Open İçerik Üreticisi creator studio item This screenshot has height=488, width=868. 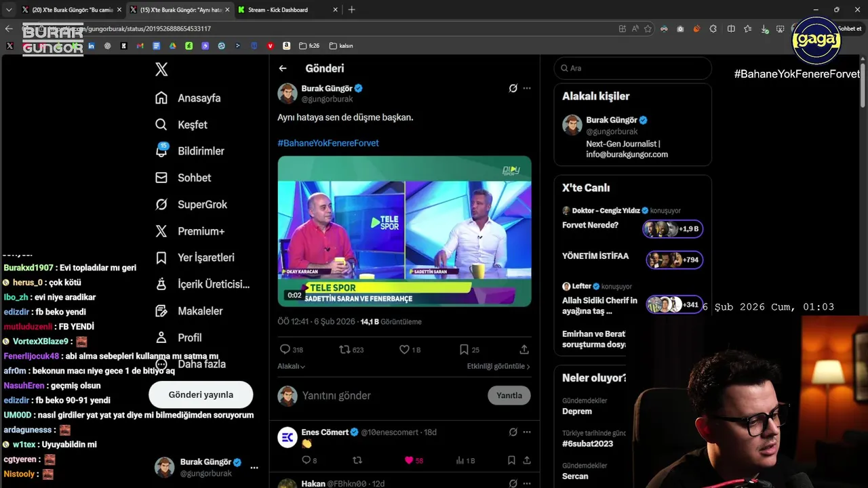[202, 284]
